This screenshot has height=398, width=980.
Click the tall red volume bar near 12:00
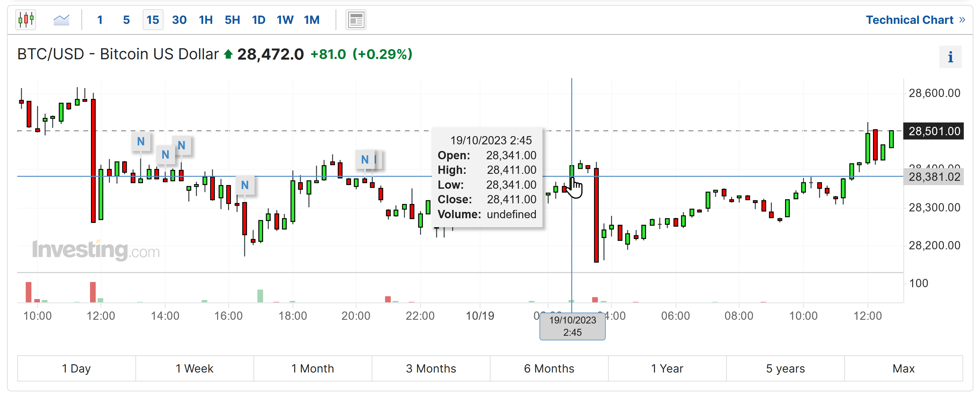93,292
